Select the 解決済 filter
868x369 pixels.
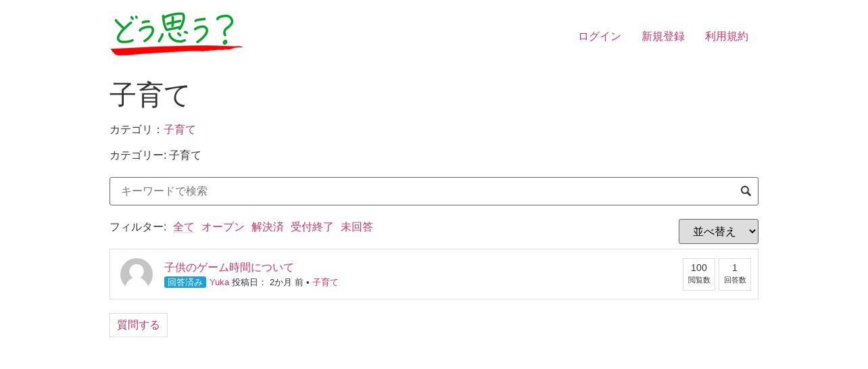click(268, 227)
